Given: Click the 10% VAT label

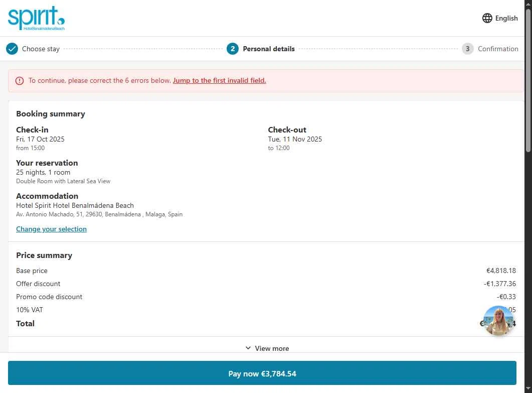Looking at the screenshot, I should pos(30,310).
